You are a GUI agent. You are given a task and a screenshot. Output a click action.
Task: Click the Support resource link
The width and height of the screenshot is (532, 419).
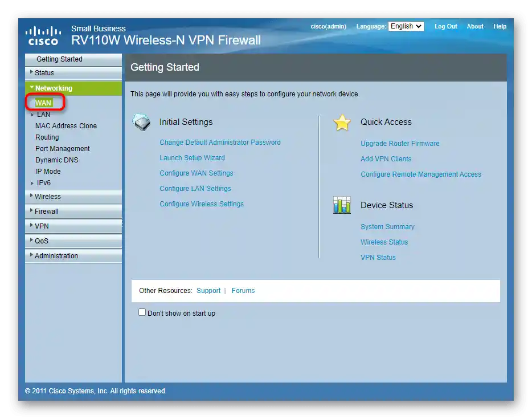[x=208, y=291]
